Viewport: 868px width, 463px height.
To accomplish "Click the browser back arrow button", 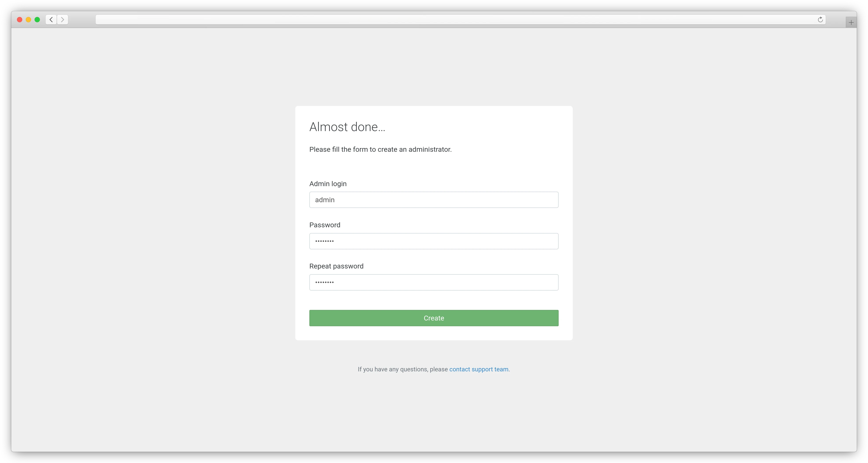I will click(x=51, y=20).
